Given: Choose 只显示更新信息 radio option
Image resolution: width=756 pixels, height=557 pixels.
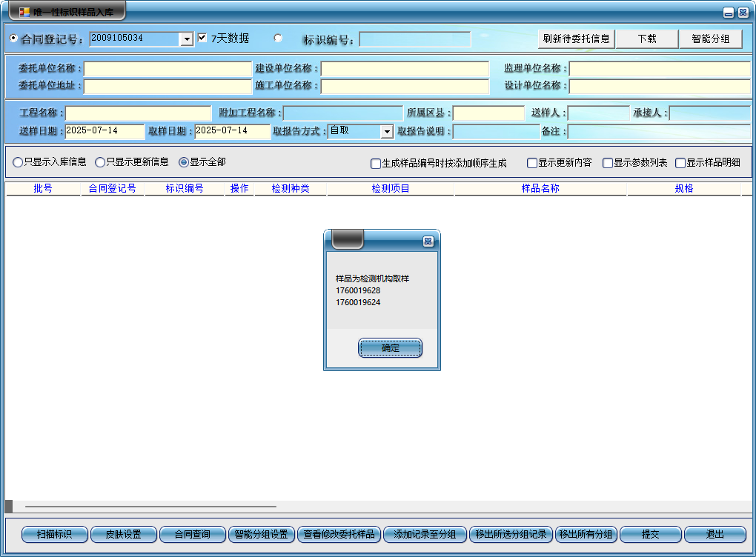Looking at the screenshot, I should pyautogui.click(x=100, y=162).
